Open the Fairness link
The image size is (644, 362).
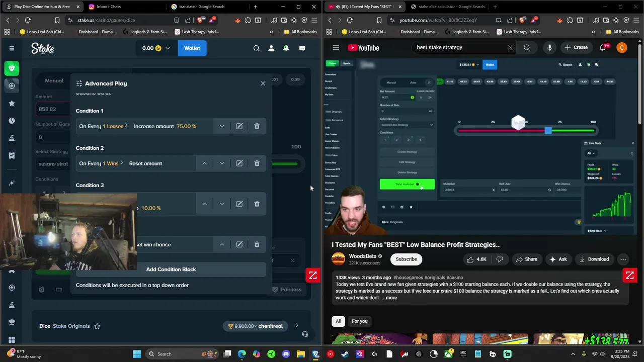(x=287, y=290)
